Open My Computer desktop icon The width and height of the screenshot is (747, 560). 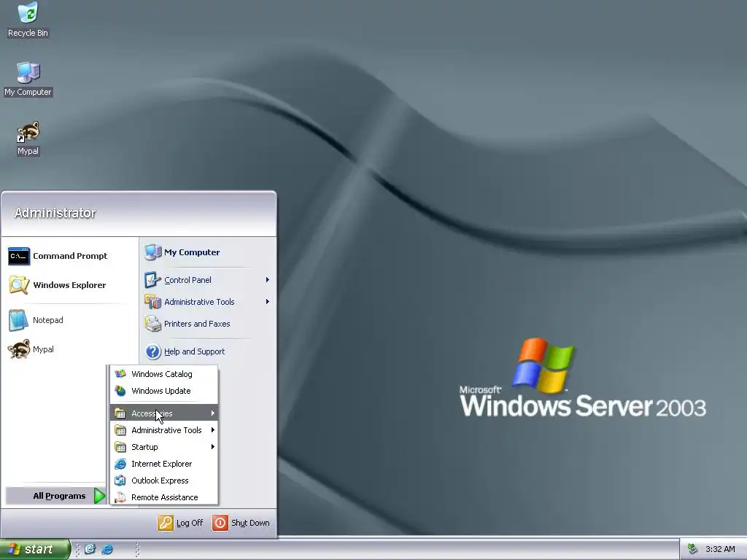[28, 79]
